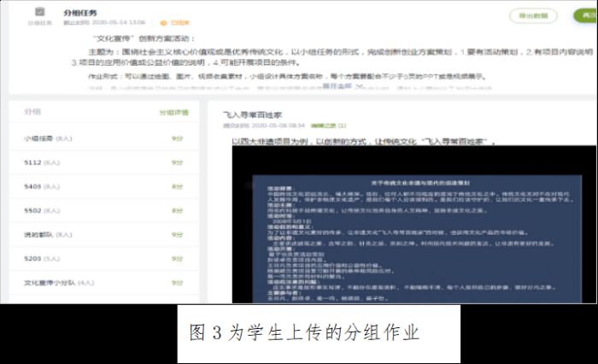This screenshot has width=598, height=364.
Task: Click the 9分 score for group 5112
Action: tap(177, 161)
